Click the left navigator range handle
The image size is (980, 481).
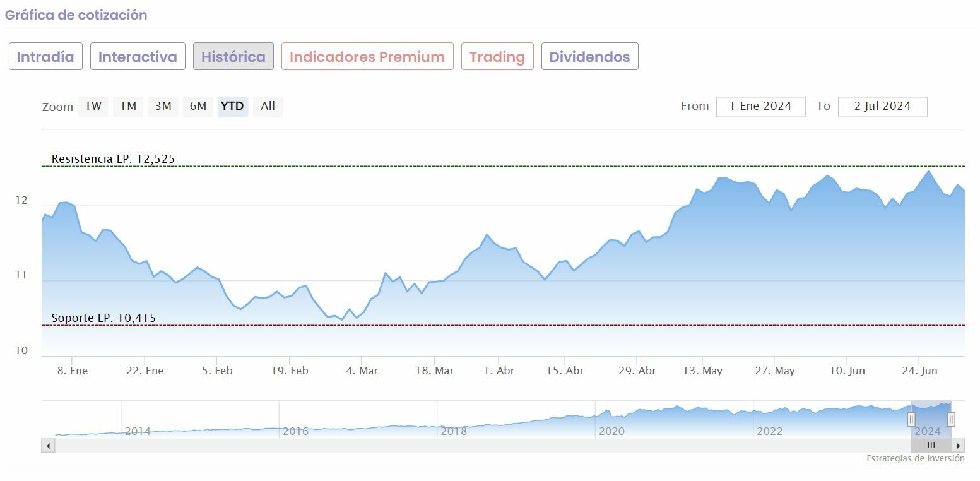[911, 419]
